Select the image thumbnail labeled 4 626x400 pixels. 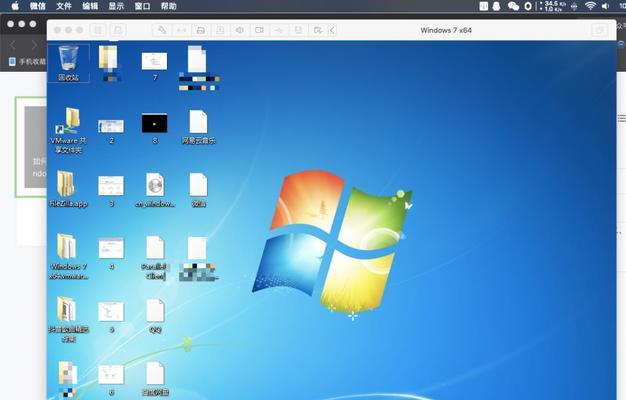coord(111,254)
